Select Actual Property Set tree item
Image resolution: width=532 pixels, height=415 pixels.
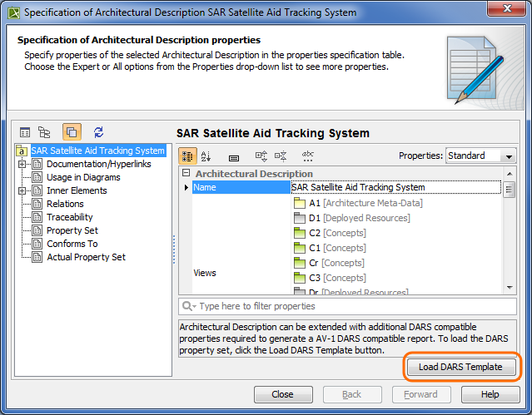point(87,257)
